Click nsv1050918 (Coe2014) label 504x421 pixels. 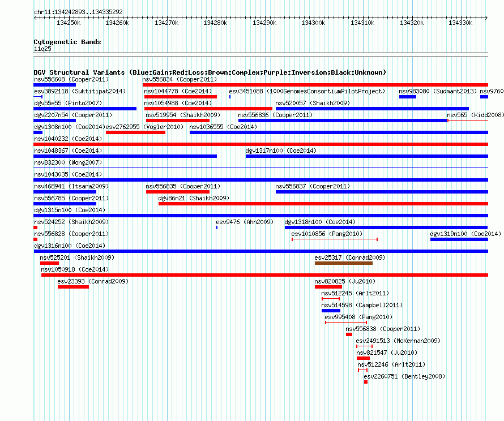pos(75,269)
